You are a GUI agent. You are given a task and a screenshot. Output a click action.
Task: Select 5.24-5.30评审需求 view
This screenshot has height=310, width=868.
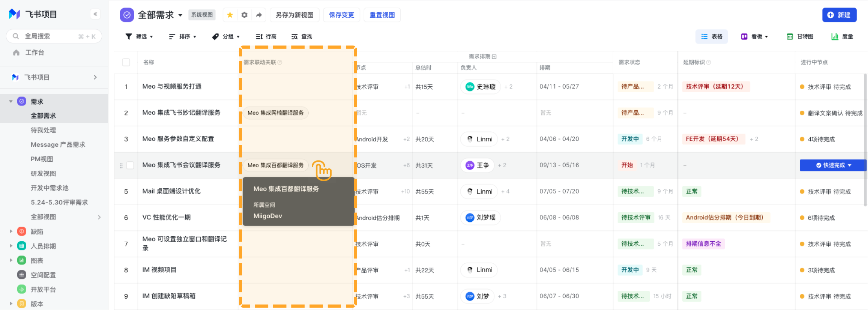59,202
